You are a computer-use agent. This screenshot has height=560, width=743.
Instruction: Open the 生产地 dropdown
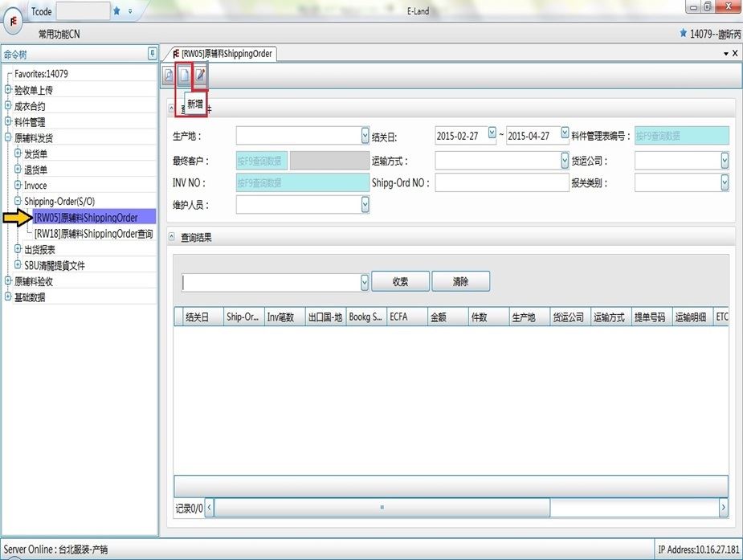coord(365,136)
